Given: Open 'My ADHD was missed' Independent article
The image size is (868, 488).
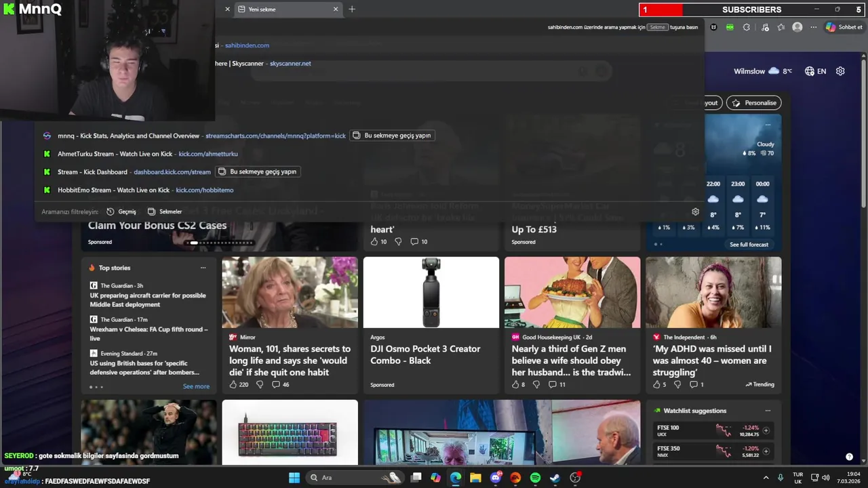Looking at the screenshot, I should coord(712,361).
